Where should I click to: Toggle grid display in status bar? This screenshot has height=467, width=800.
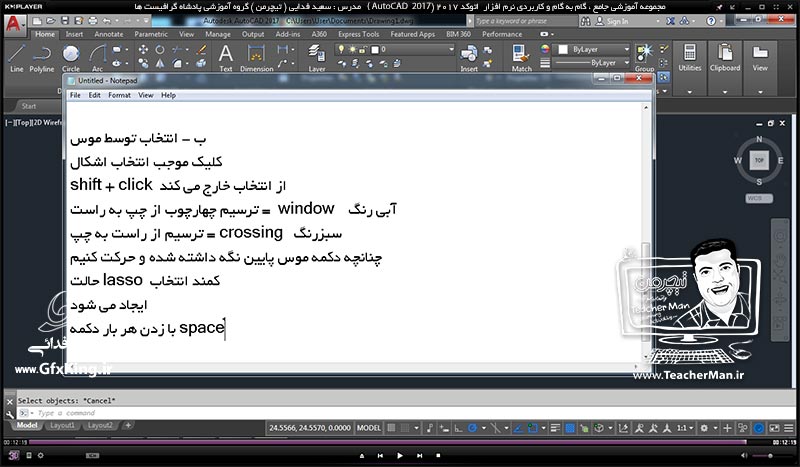coord(391,428)
